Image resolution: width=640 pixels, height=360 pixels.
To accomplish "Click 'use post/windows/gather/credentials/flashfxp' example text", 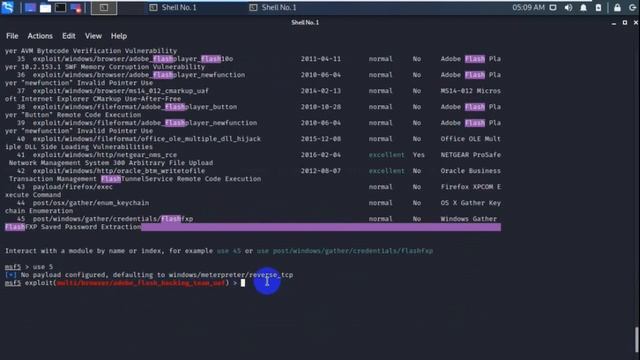I will pyautogui.click(x=345, y=251).
